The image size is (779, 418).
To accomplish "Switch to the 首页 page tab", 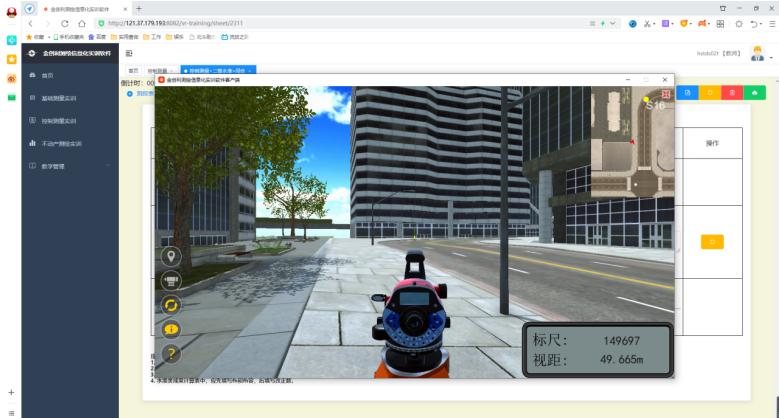I will (133, 71).
